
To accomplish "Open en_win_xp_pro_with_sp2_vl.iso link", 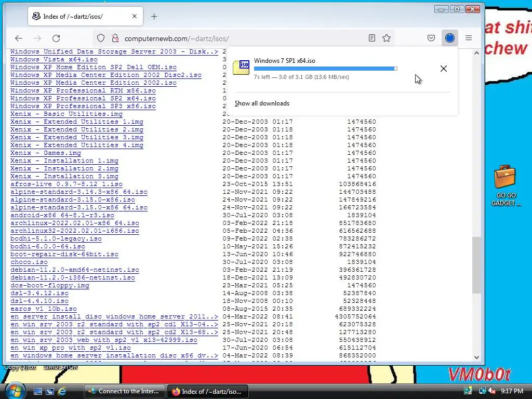I will (71, 348).
